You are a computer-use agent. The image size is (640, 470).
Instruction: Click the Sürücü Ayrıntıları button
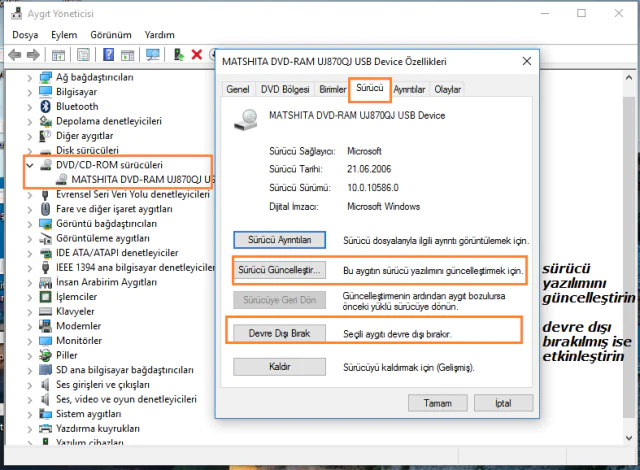click(x=280, y=240)
